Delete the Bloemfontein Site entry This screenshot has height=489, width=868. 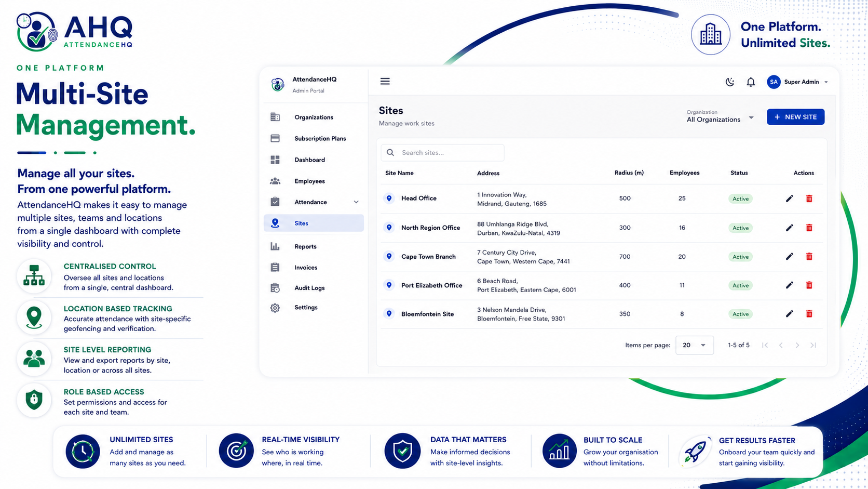point(809,313)
